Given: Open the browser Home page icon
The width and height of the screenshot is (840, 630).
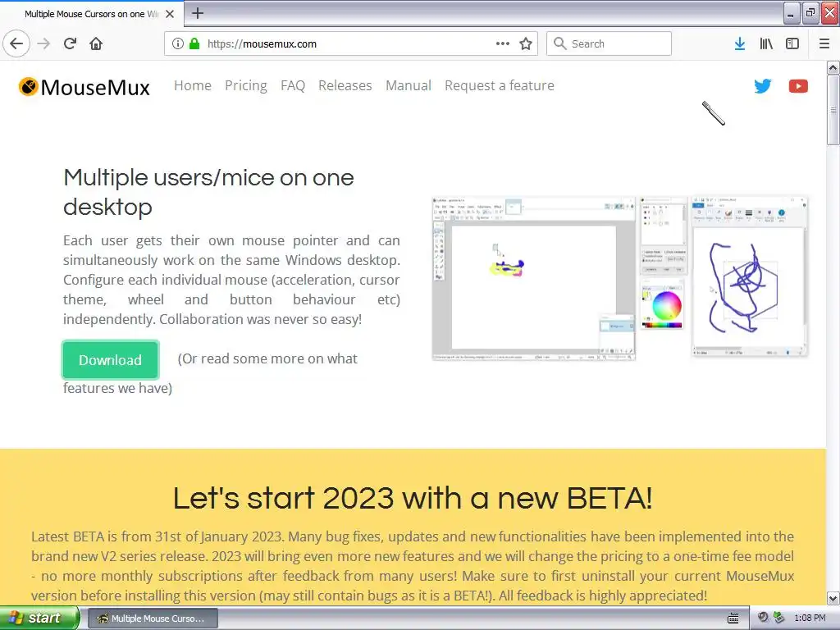Looking at the screenshot, I should tap(96, 43).
